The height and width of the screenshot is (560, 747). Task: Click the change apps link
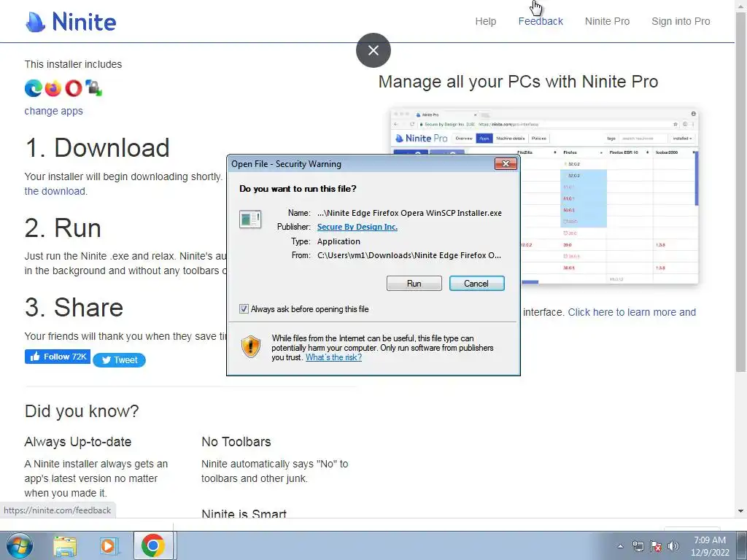[53, 111]
